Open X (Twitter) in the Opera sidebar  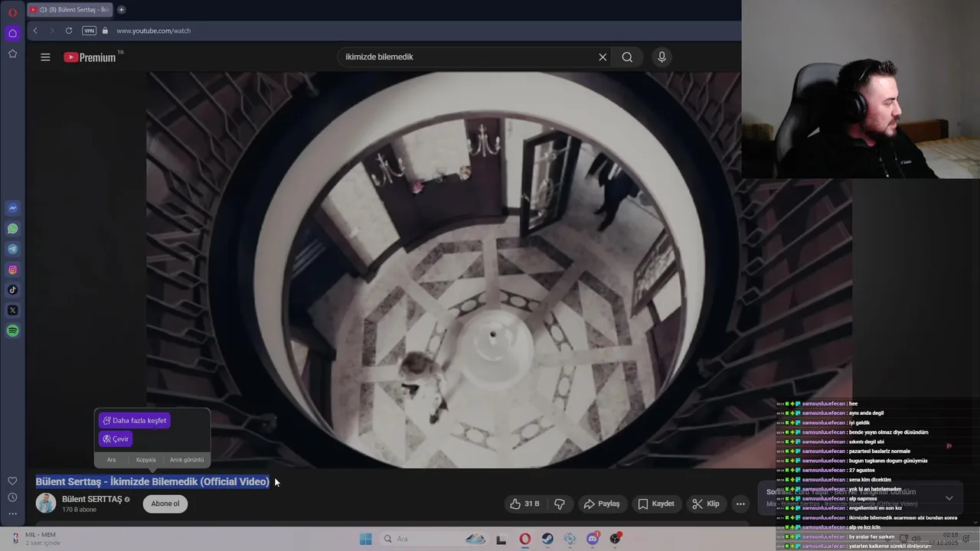tap(12, 311)
